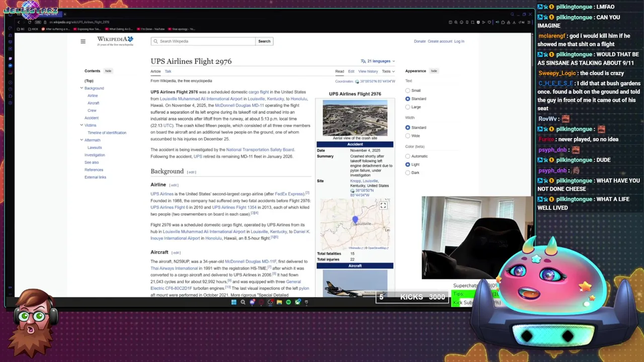This screenshot has width=644, height=362.
Task: Select Light color mode
Action: click(408, 164)
